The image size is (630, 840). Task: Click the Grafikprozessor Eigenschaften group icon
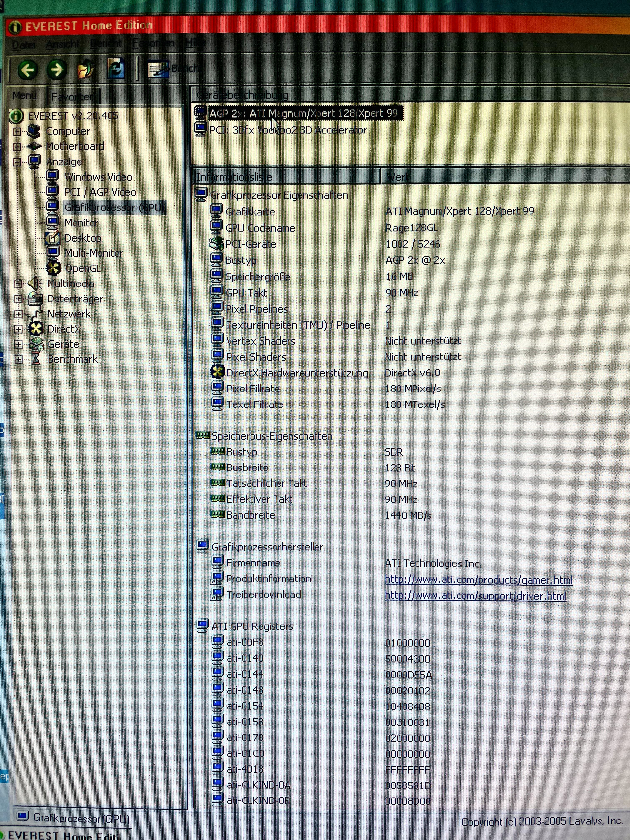click(x=201, y=194)
